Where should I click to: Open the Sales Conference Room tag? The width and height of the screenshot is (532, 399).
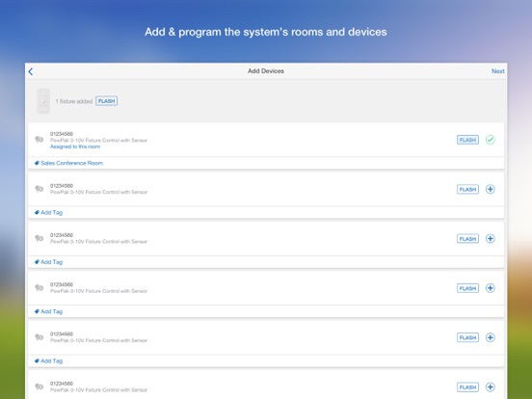click(x=71, y=163)
